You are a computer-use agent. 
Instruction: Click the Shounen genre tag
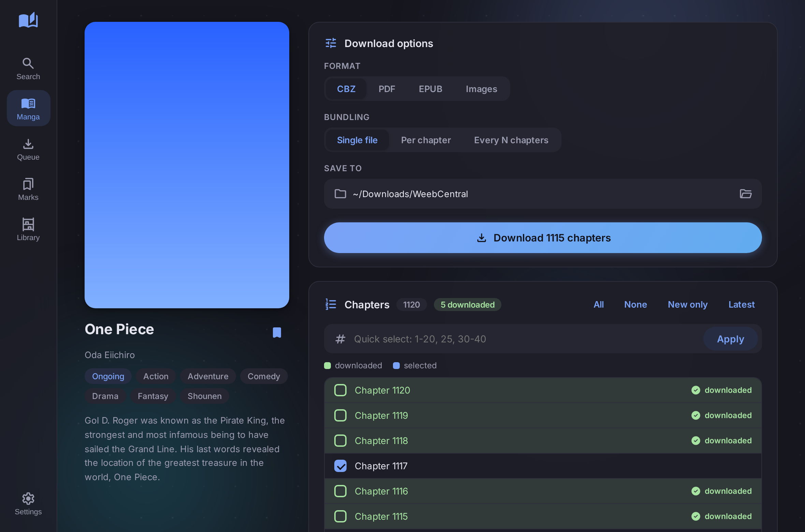click(205, 396)
